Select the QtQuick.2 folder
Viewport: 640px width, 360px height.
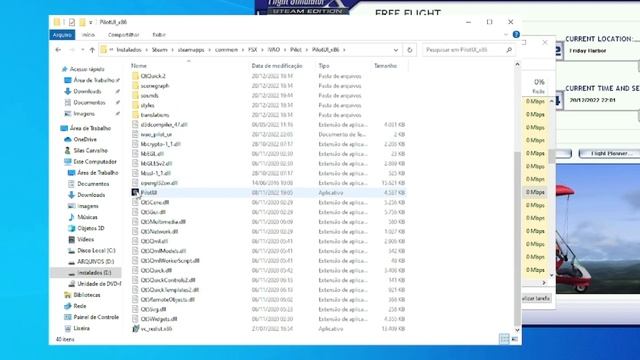click(x=153, y=76)
